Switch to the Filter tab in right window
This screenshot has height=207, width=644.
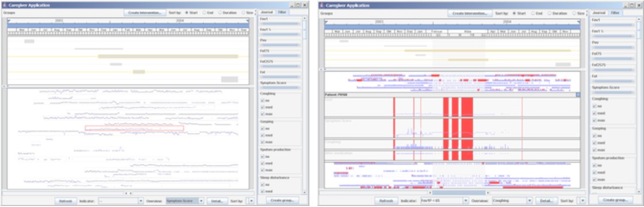[615, 13]
